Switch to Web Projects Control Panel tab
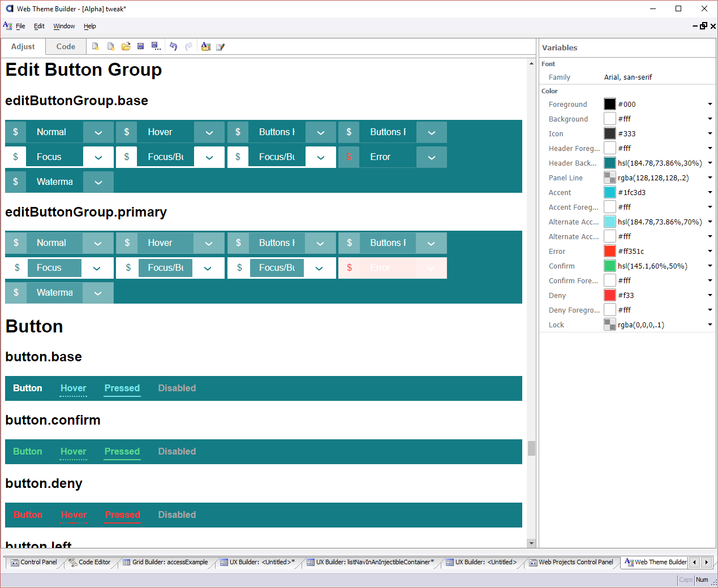Image resolution: width=718 pixels, height=588 pixels. [571, 562]
